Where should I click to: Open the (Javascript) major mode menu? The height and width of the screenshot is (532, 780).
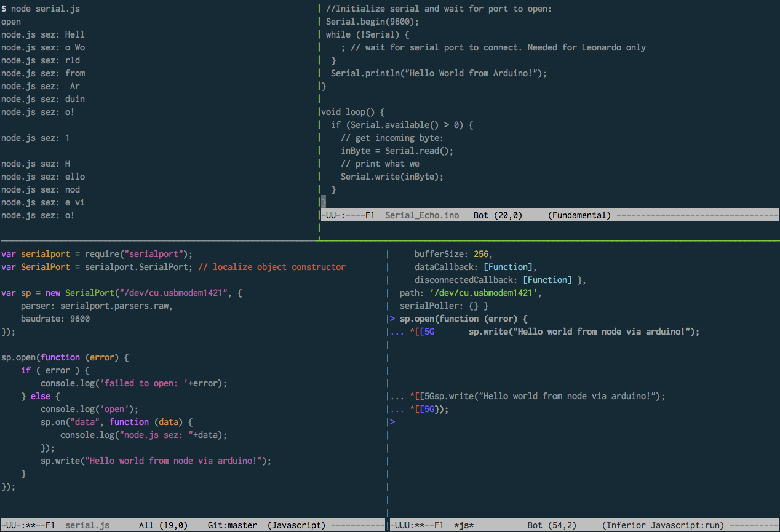tap(296, 525)
